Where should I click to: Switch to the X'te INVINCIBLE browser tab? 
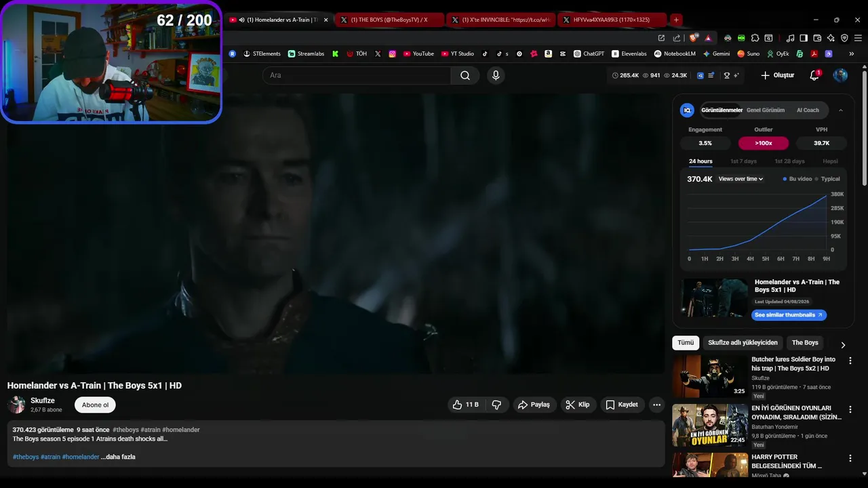click(x=501, y=20)
